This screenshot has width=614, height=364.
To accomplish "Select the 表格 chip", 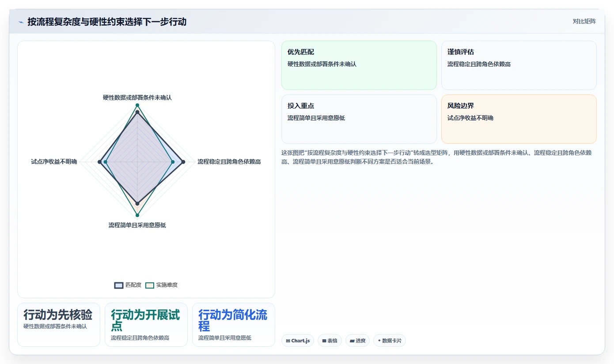I will pyautogui.click(x=330, y=341).
